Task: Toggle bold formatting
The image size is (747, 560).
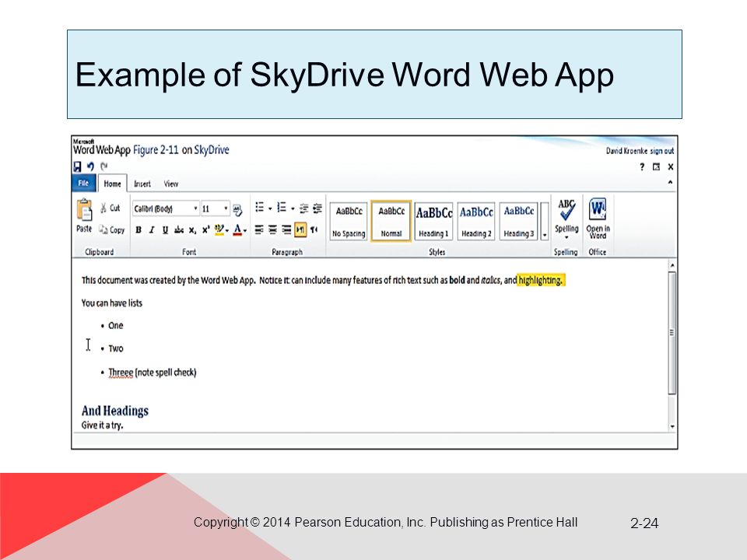Action: (139, 230)
